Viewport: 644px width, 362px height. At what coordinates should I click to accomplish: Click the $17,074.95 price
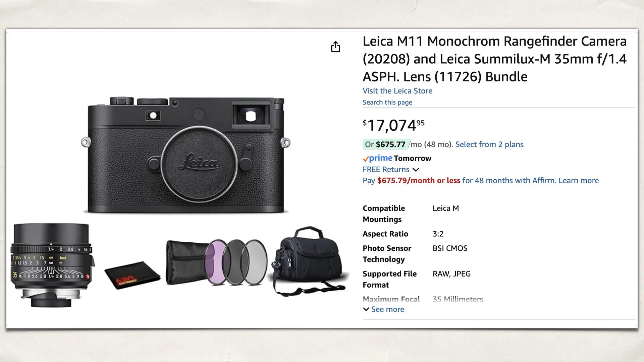[x=392, y=125]
